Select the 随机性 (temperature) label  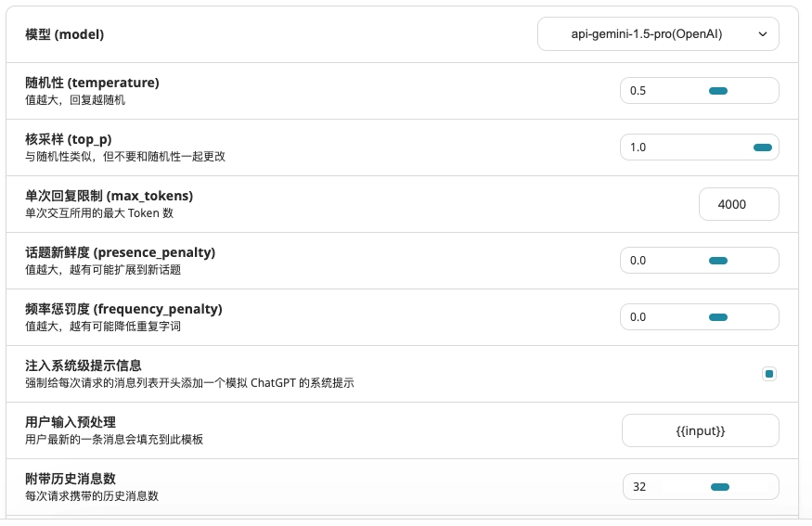click(92, 83)
